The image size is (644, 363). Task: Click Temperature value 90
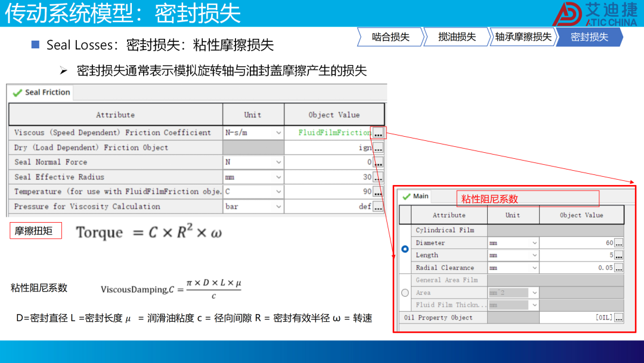[367, 192]
